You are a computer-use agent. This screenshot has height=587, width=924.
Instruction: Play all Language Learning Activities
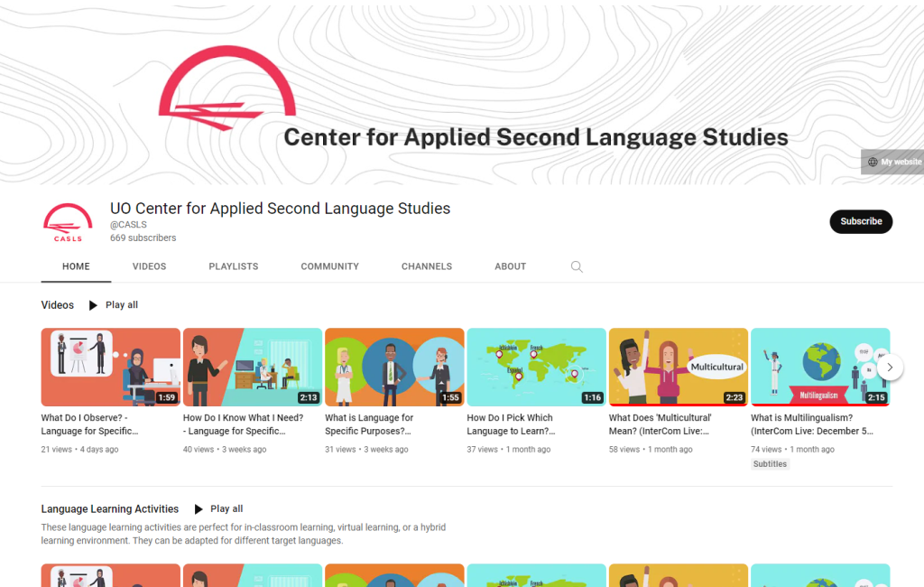[x=226, y=509]
